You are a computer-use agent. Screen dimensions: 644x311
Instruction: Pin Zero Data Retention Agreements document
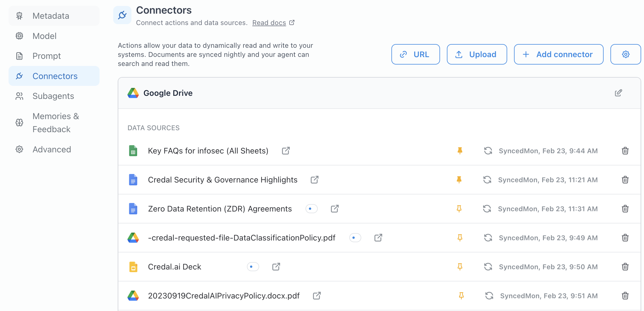tap(459, 209)
